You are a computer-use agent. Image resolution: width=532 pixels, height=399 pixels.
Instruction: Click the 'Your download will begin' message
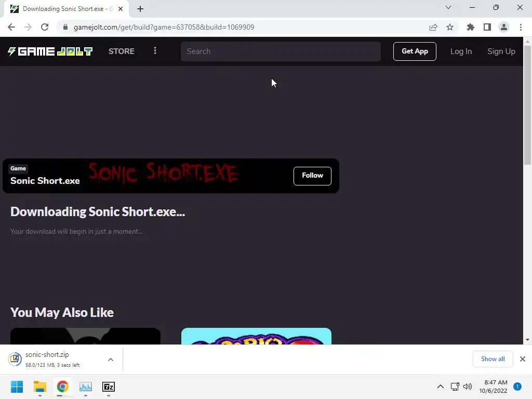[x=76, y=231]
